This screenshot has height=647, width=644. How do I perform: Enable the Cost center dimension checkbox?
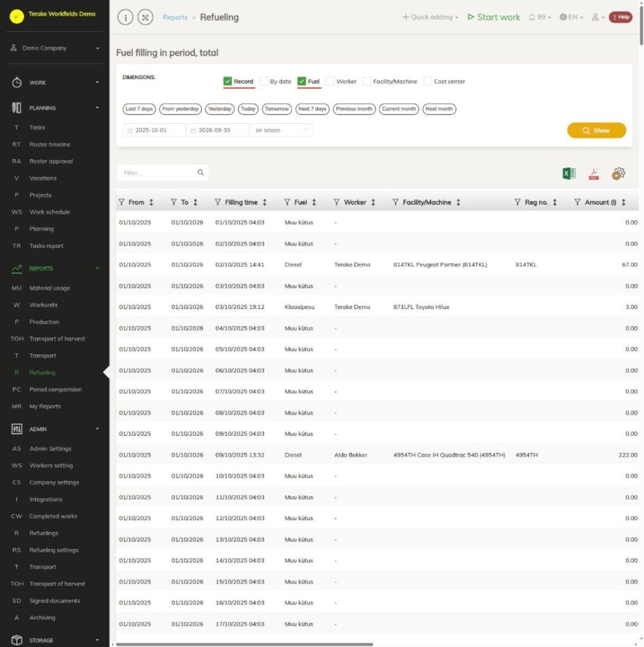[428, 82]
